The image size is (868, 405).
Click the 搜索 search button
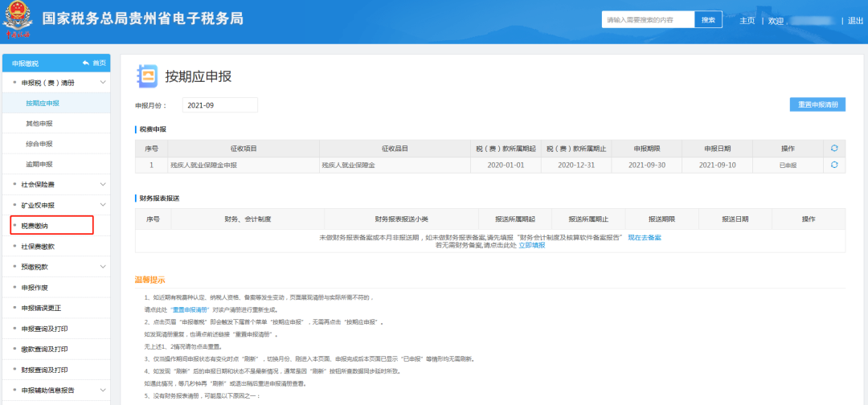[708, 19]
